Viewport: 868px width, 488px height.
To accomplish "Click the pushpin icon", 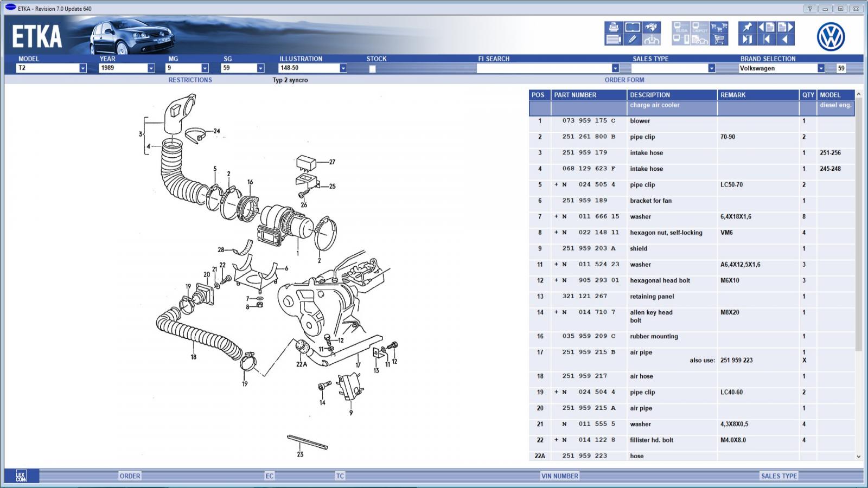I will point(748,27).
